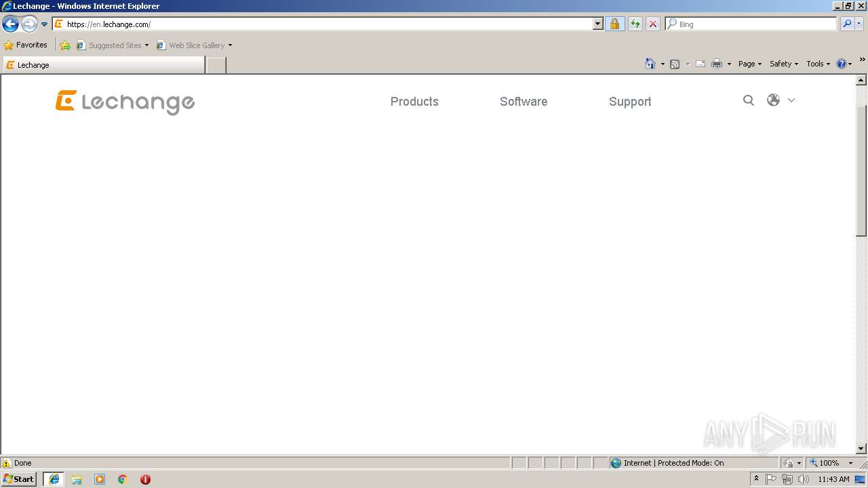Click the address bar URL field

322,24
